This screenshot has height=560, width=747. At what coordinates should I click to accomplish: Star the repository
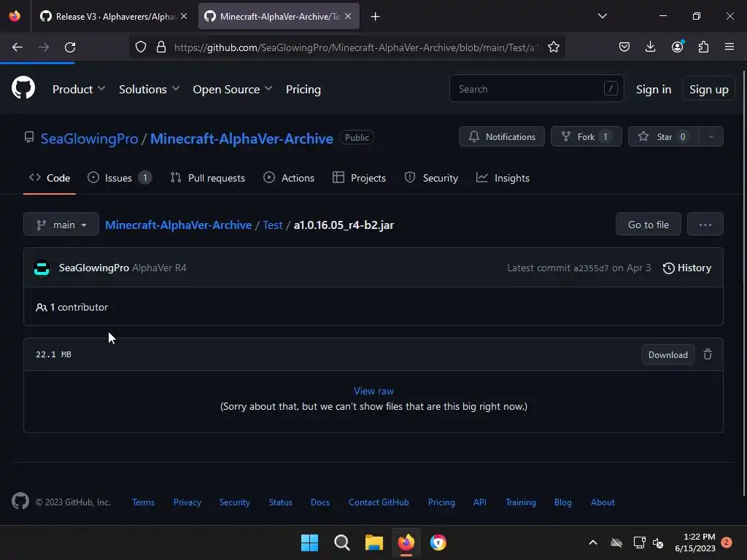pos(664,136)
